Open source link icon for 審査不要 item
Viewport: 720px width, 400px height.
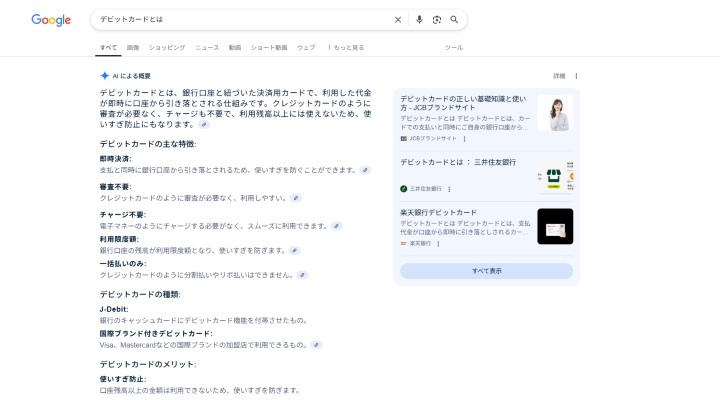[x=296, y=198]
